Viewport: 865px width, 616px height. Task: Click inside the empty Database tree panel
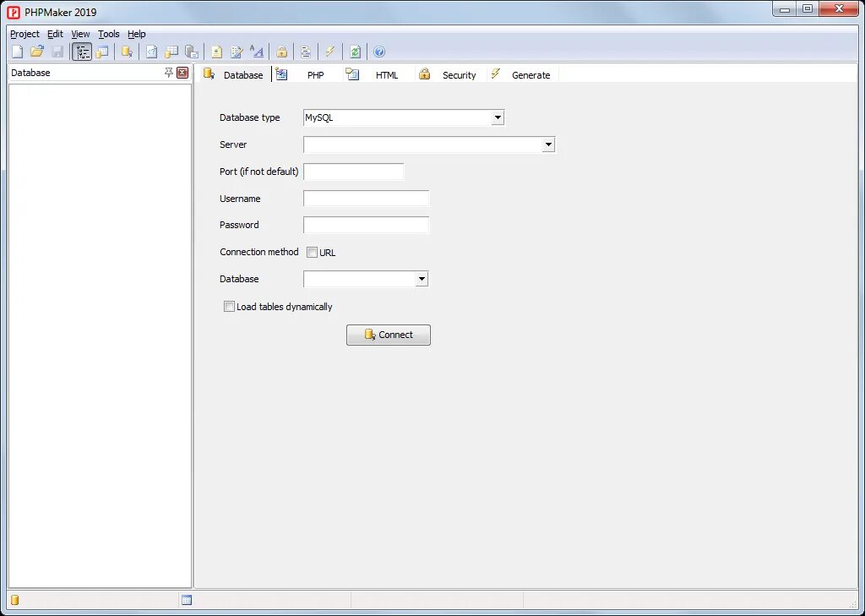point(100,335)
